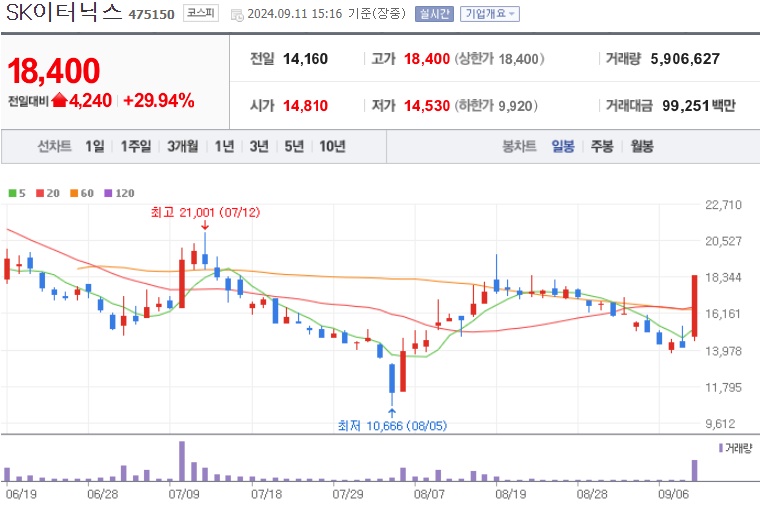The width and height of the screenshot is (760, 510).
Task: Click the orange 60-day moving average legend
Action: tap(82, 193)
